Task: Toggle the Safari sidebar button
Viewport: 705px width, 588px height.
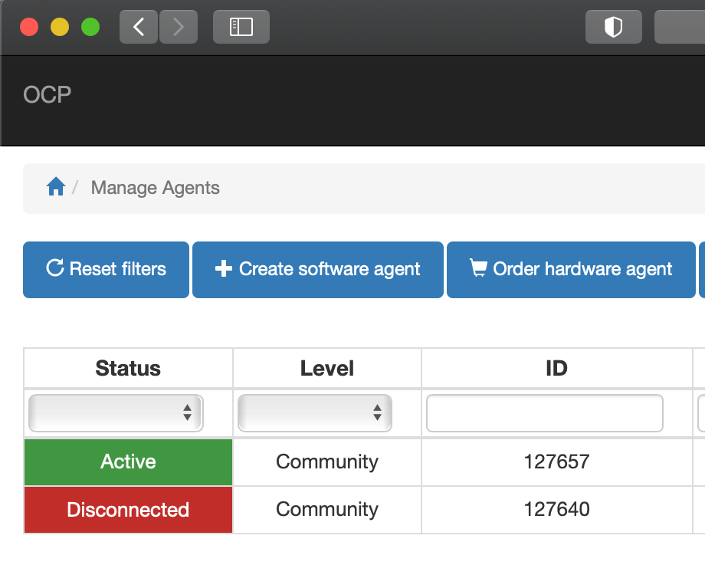Action: point(241,27)
